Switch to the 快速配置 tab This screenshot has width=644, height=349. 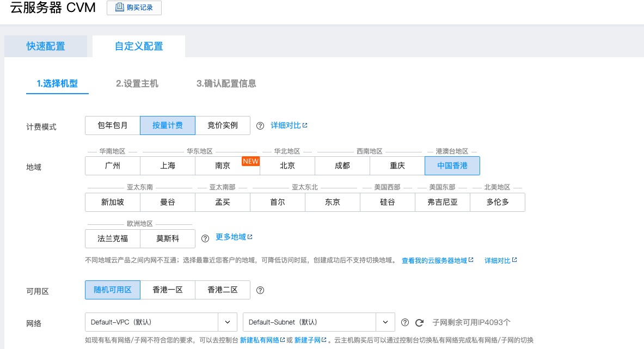[45, 47]
